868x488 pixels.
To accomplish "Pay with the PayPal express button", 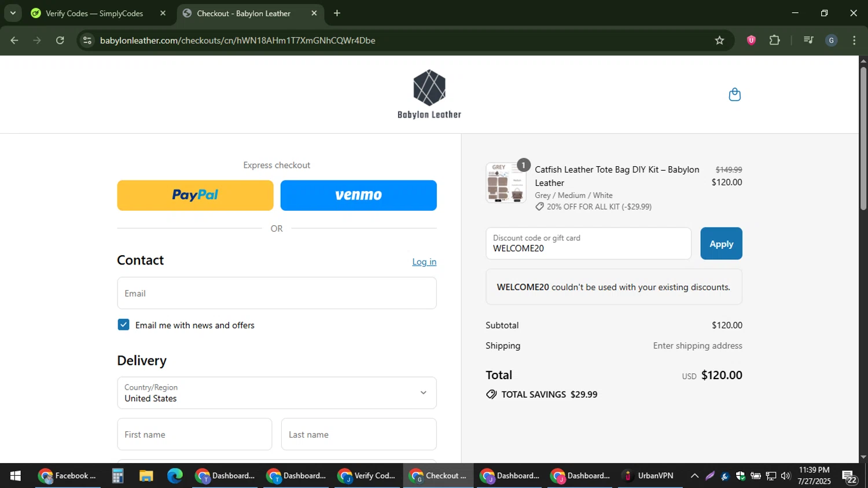I will pyautogui.click(x=195, y=195).
